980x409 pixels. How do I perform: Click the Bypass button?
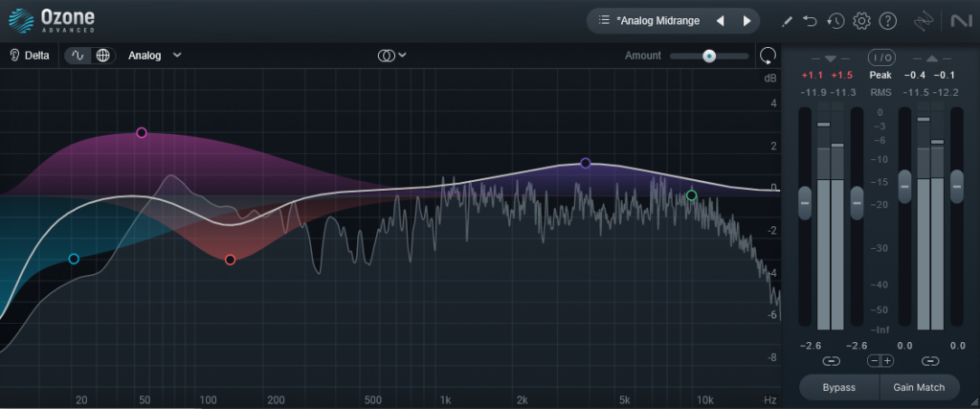pyautogui.click(x=838, y=387)
